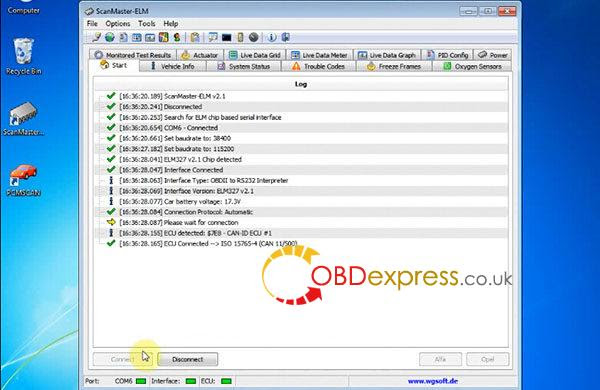The width and height of the screenshot is (600, 390).
Task: Select 'Interface Version: ELM327 v2.1' log row
Action: click(301, 191)
